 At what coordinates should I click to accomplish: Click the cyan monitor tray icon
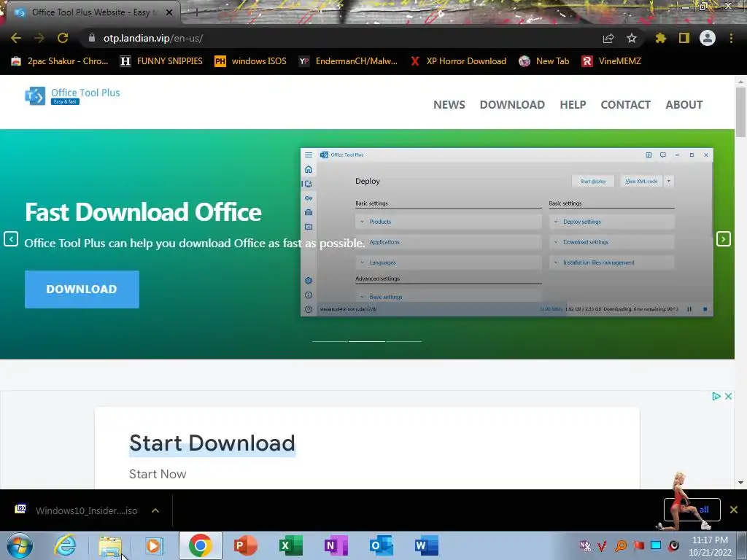point(656,545)
